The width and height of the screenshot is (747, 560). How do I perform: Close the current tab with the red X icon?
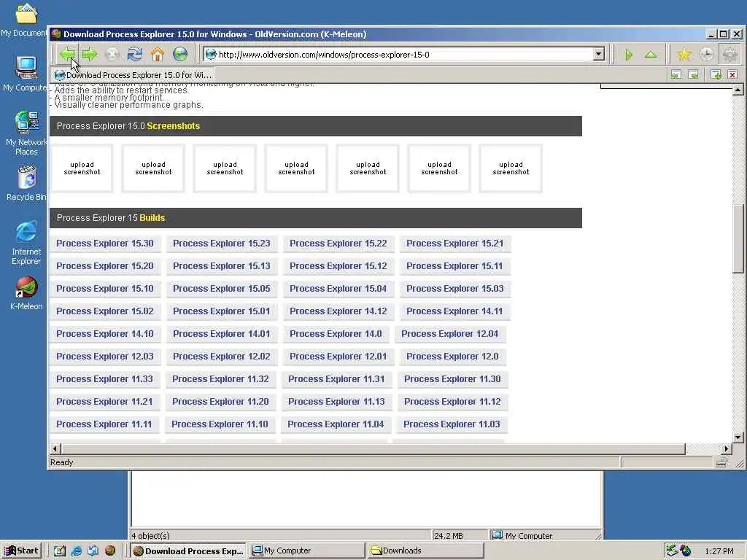[x=732, y=74]
